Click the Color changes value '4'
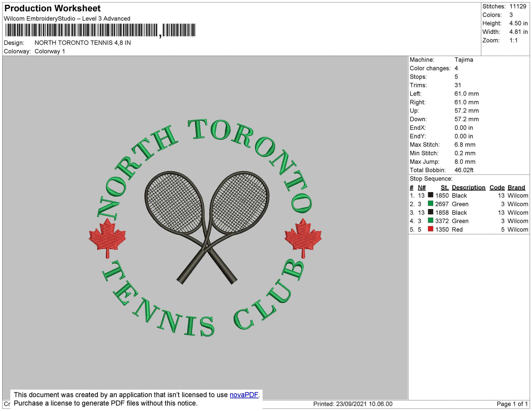The image size is (532, 411). 456,68
